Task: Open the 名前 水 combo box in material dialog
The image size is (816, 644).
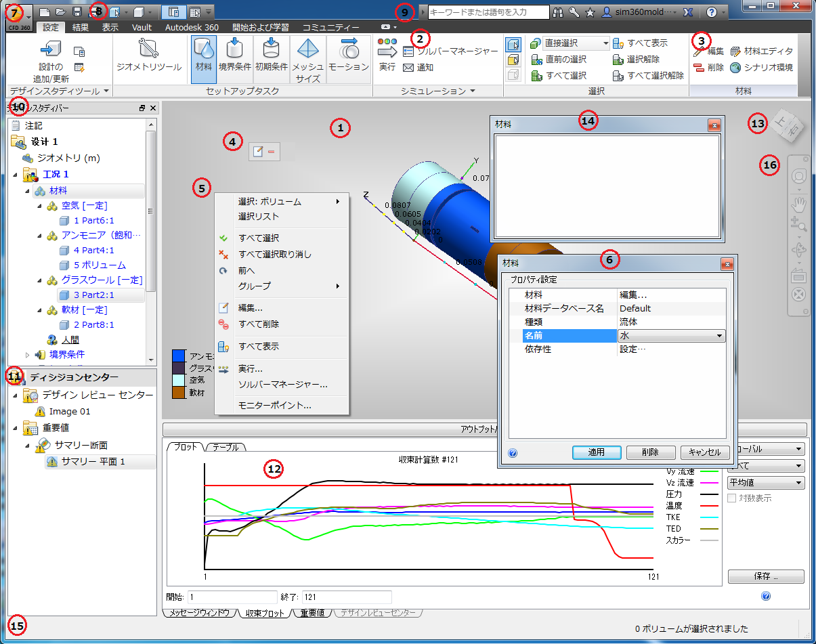Action: pos(671,336)
